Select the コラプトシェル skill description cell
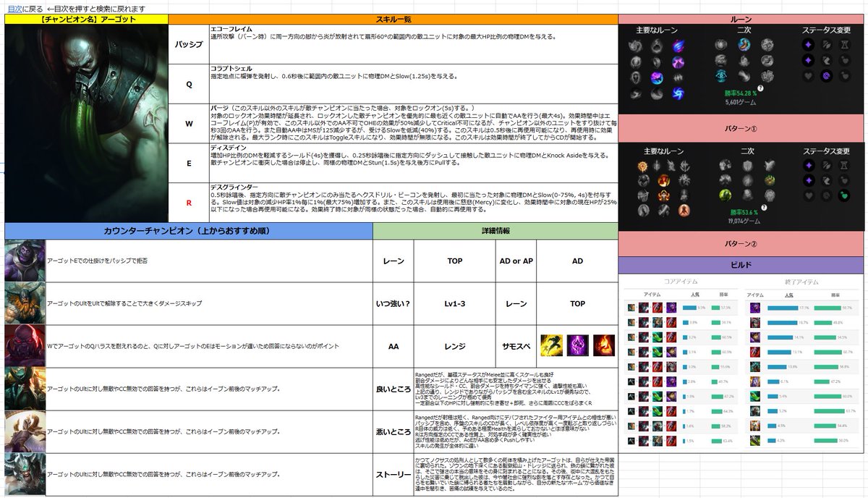The image size is (868, 498). [414, 83]
